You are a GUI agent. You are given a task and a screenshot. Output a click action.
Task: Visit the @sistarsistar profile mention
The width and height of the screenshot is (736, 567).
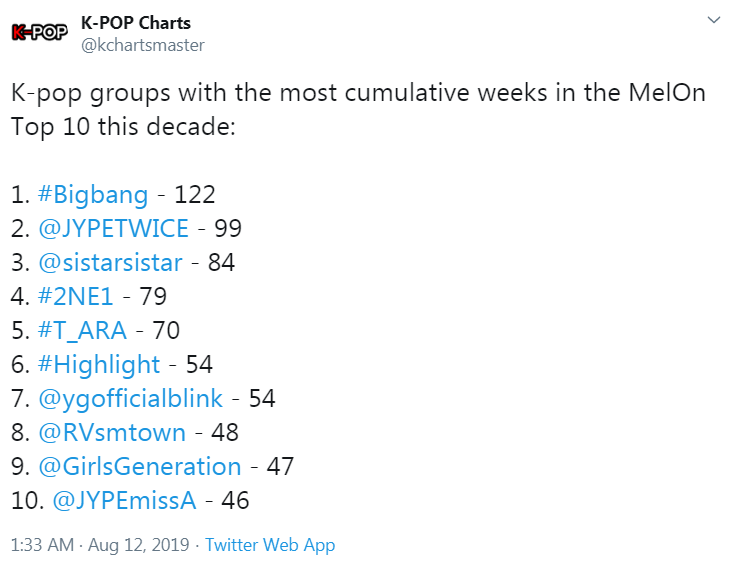pyautogui.click(x=109, y=263)
